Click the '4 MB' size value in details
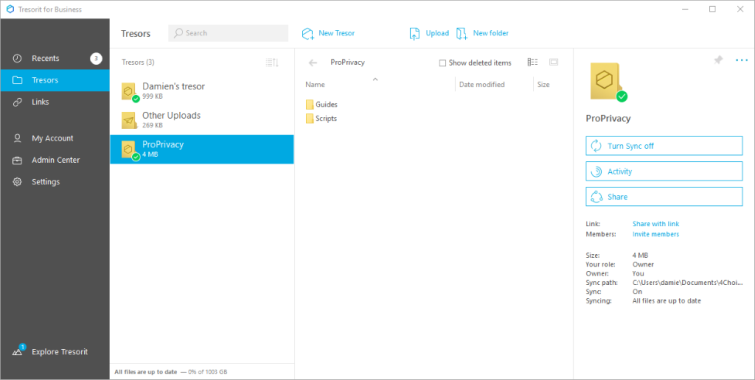The height and width of the screenshot is (380, 755). tap(640, 255)
